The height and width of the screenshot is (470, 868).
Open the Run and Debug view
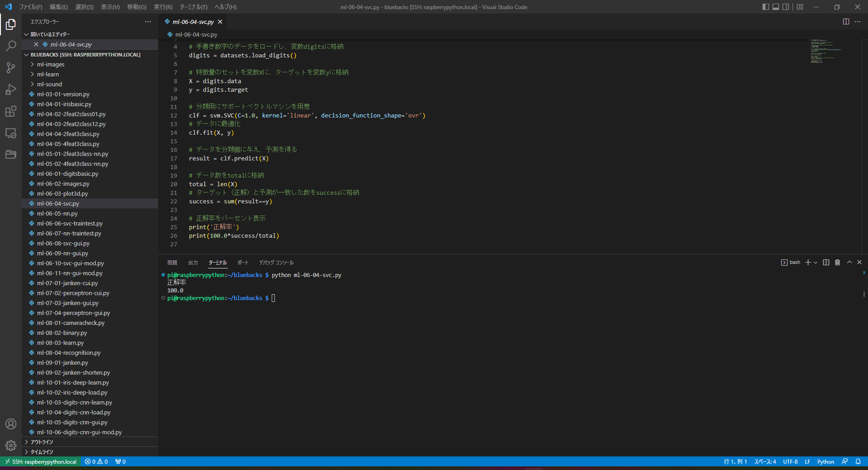click(11, 89)
